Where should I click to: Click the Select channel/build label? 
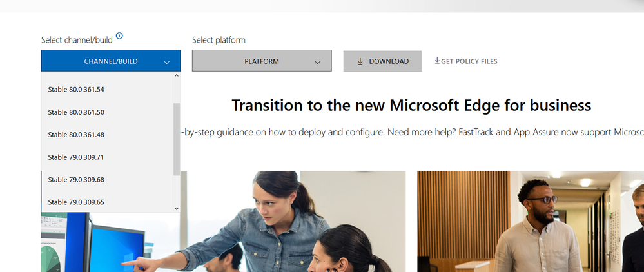point(77,40)
